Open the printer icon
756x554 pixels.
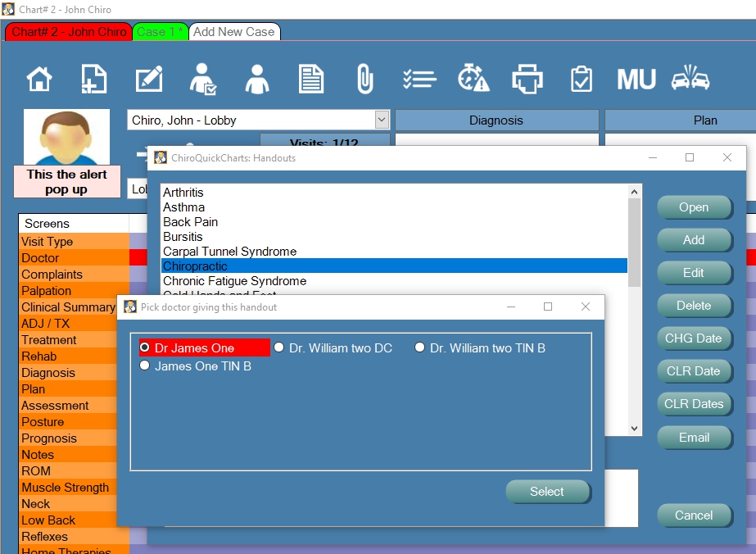pyautogui.click(x=527, y=79)
